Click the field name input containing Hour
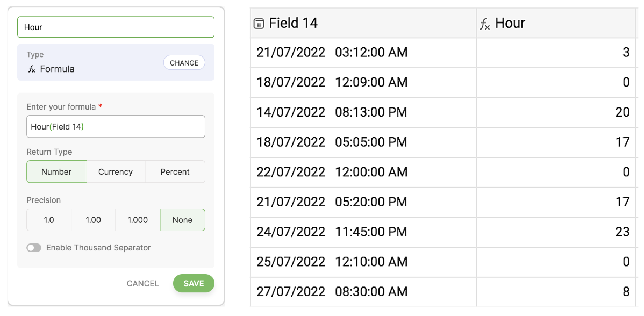The width and height of the screenshot is (644, 316). click(116, 27)
